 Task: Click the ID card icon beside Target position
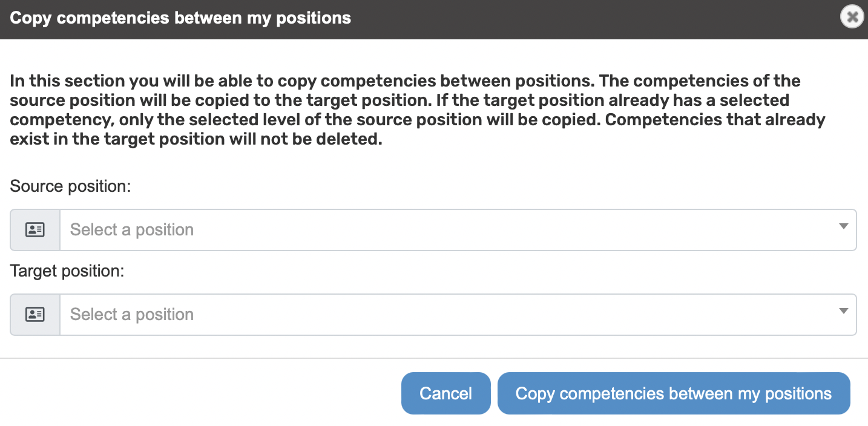tap(35, 315)
